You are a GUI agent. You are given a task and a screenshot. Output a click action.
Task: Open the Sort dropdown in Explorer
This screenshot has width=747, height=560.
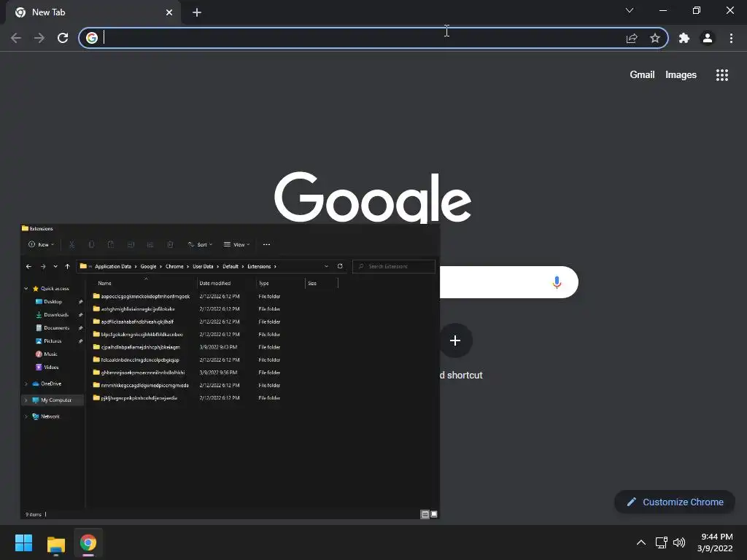tap(200, 244)
